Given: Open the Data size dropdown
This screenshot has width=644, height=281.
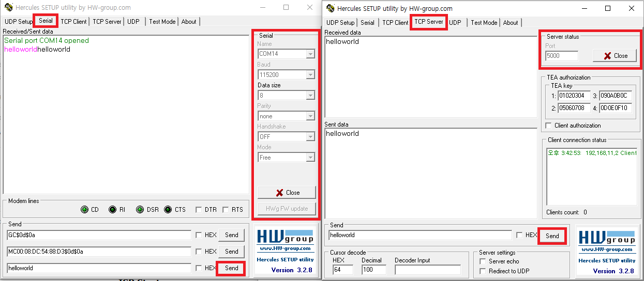Looking at the screenshot, I should (x=310, y=95).
